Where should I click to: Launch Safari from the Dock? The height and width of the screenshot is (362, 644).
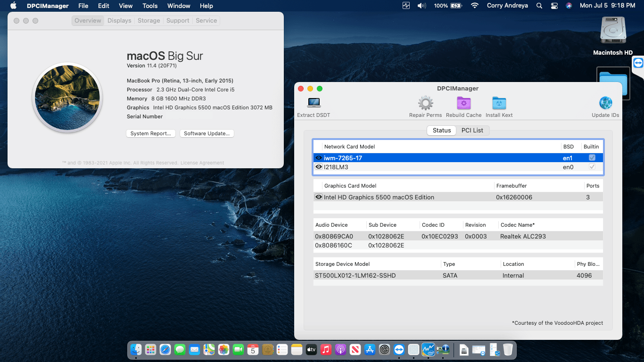click(165, 349)
